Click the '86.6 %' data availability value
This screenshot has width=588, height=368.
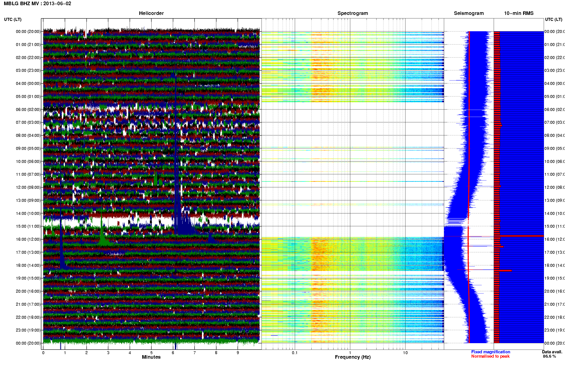click(549, 356)
